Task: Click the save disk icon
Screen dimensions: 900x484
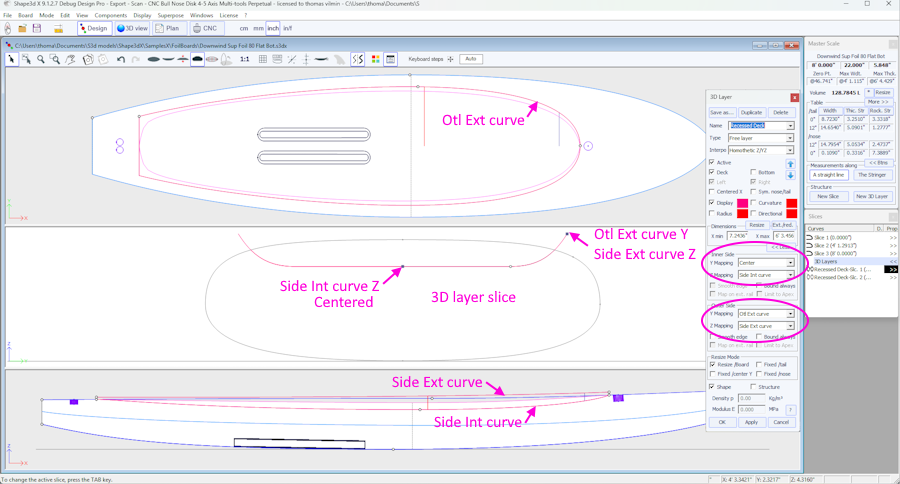Action: click(38, 28)
